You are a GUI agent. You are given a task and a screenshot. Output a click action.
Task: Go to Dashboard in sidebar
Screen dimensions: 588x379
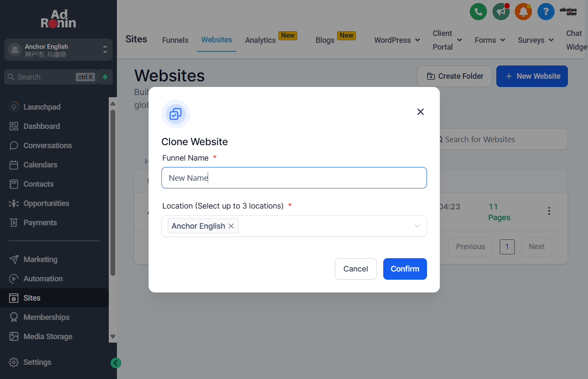pos(42,126)
